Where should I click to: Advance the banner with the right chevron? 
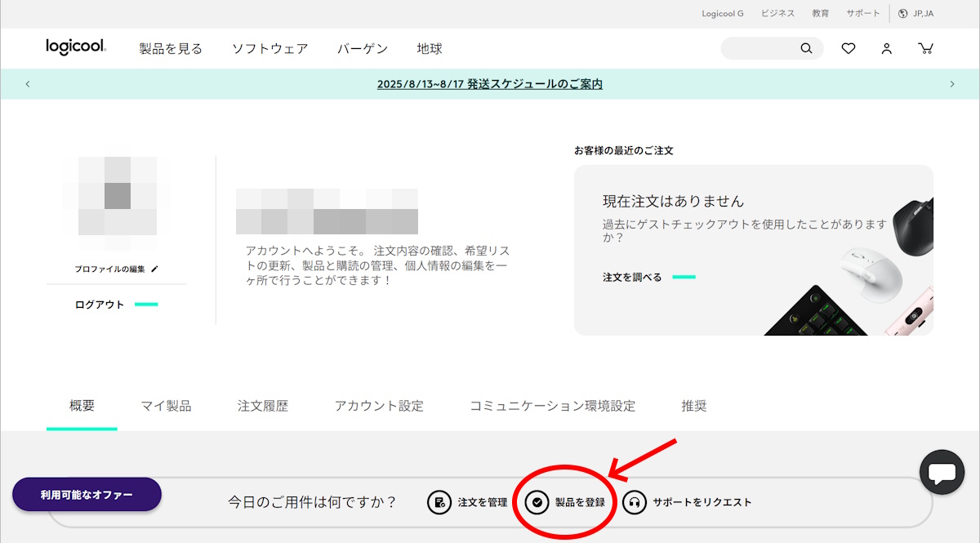[x=952, y=83]
